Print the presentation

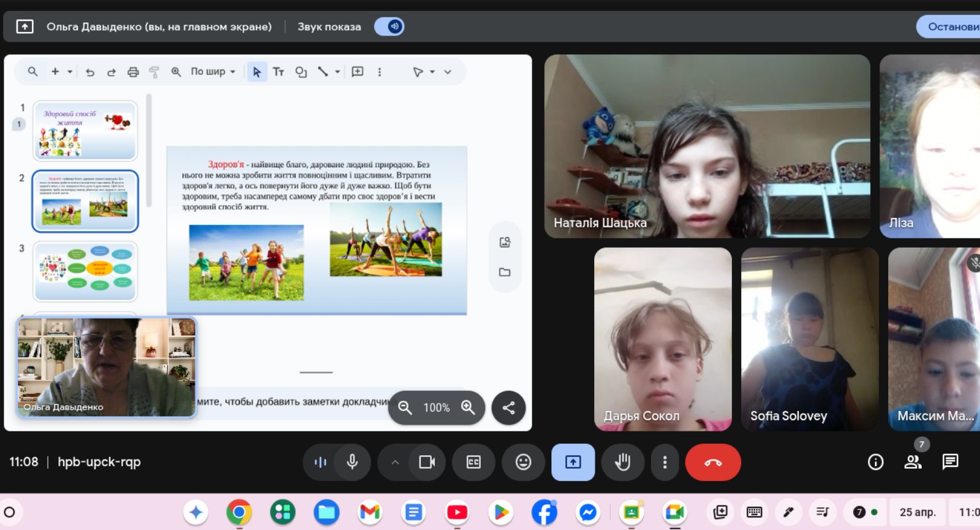click(x=133, y=72)
